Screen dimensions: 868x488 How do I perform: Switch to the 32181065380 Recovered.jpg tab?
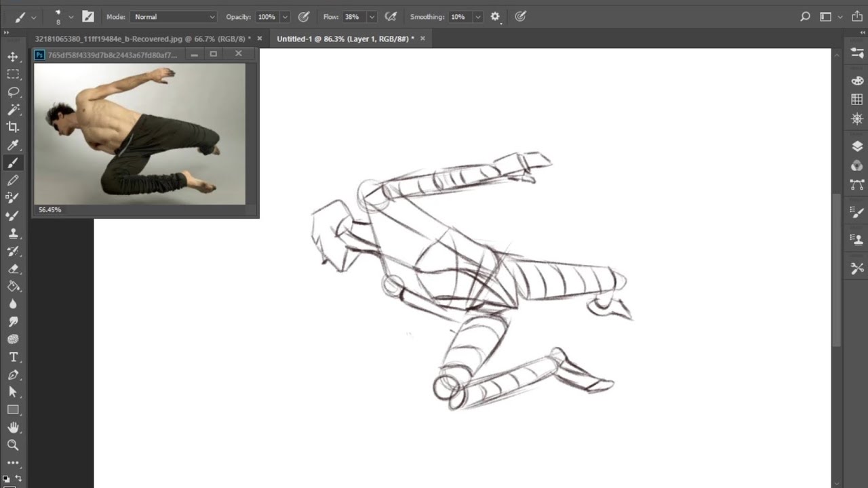[x=142, y=39]
